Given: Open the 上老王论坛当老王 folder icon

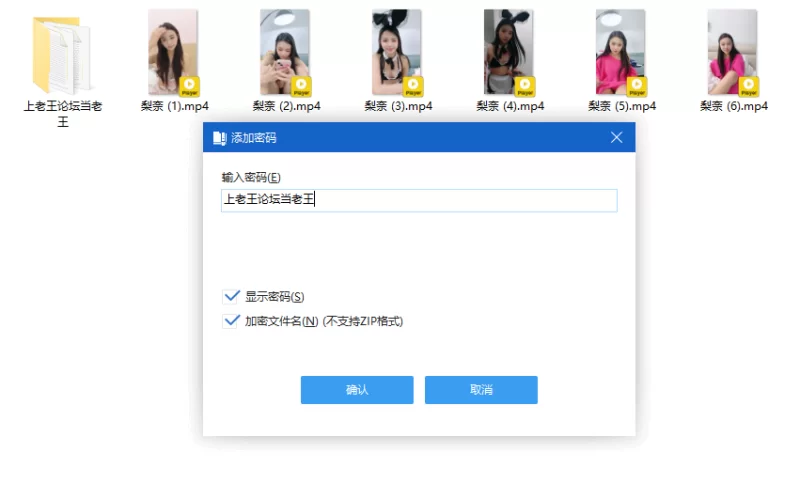Looking at the screenshot, I should tap(62, 55).
